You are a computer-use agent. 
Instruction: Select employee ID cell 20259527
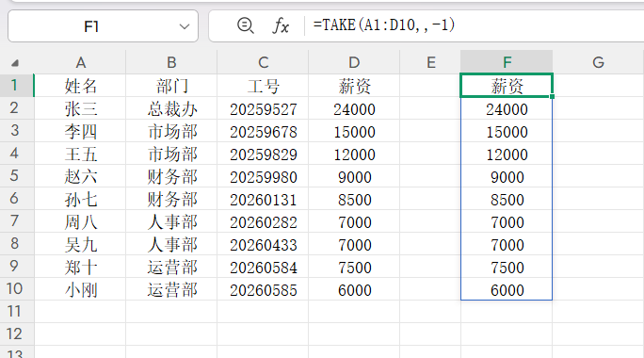263,109
